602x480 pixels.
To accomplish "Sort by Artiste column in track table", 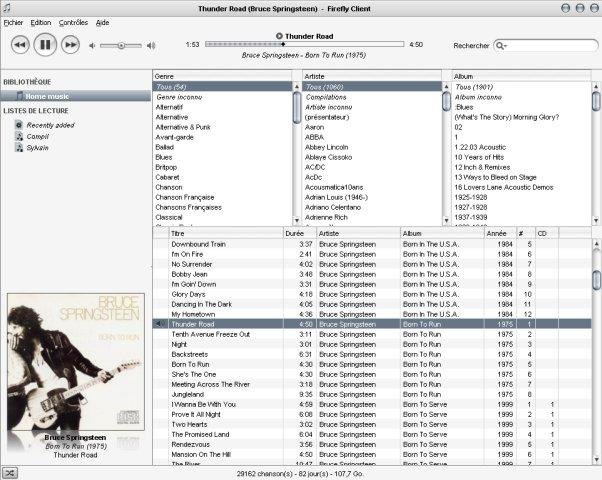I will tap(358, 233).
